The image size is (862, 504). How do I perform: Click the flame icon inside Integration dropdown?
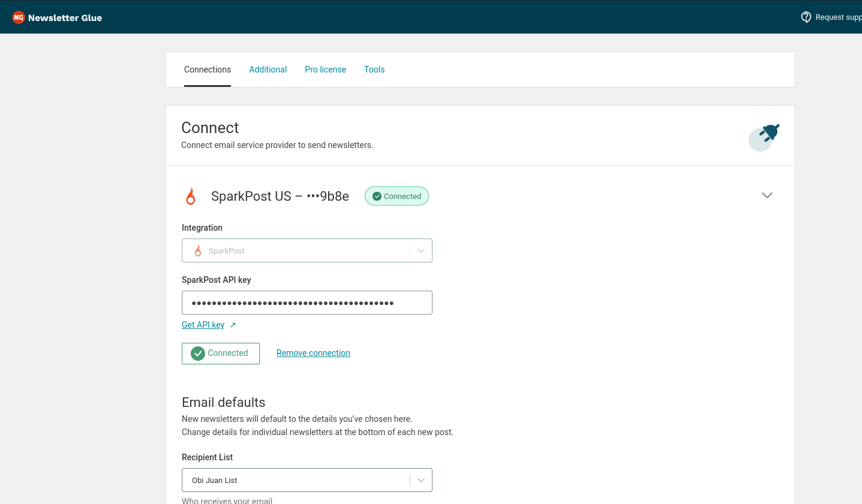tap(198, 251)
